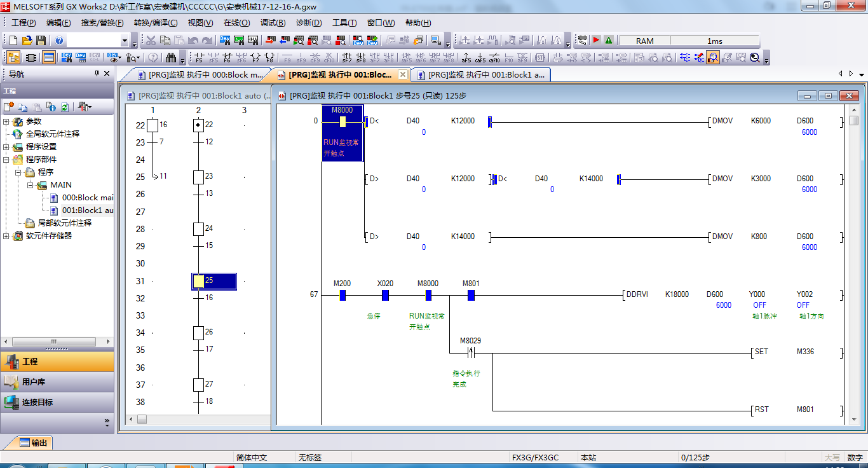Select 001:Block1 in project tree

tap(87, 210)
